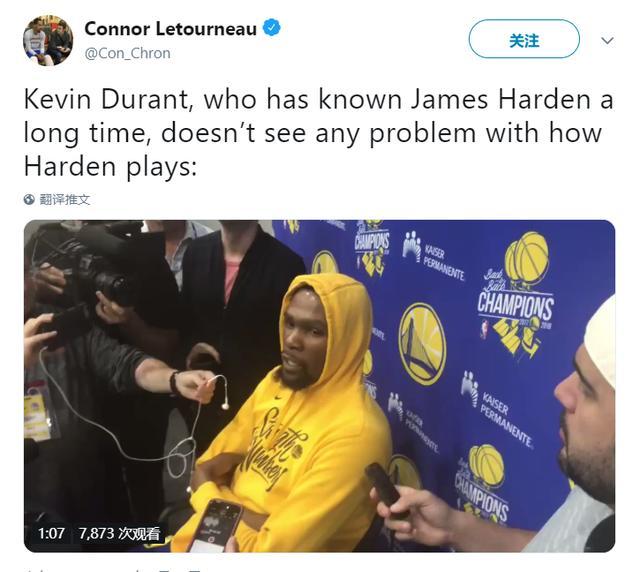Open Connor Letourneau's profile avatar
Screen dimensions: 640x572
pyautogui.click(x=48, y=40)
